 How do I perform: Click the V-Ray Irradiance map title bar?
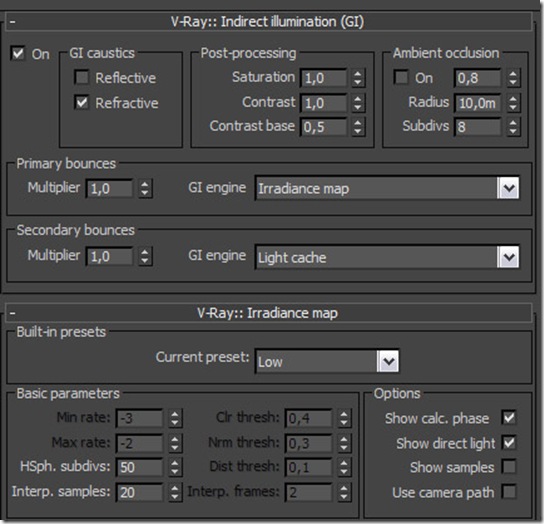pyautogui.click(x=269, y=313)
